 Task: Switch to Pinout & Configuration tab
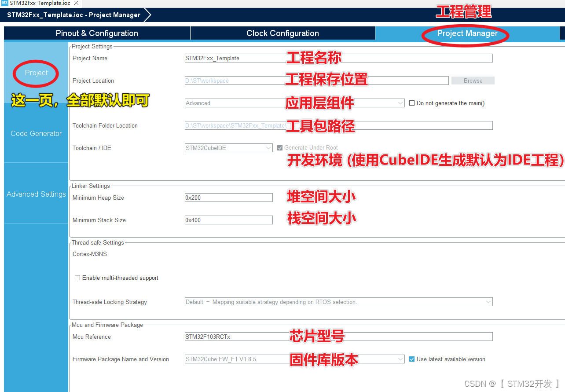(x=97, y=33)
